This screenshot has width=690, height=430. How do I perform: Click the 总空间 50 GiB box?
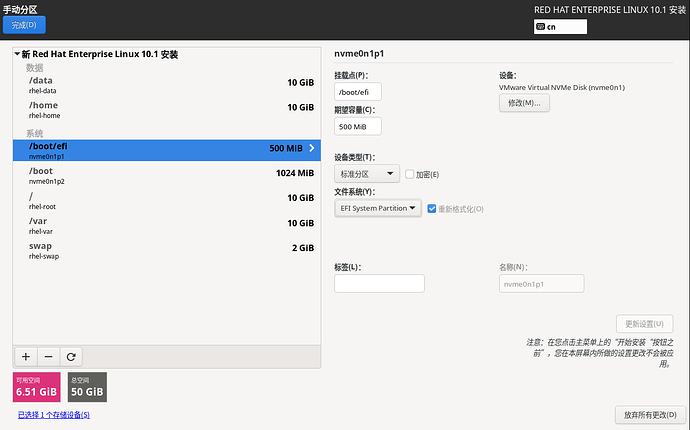(87, 387)
